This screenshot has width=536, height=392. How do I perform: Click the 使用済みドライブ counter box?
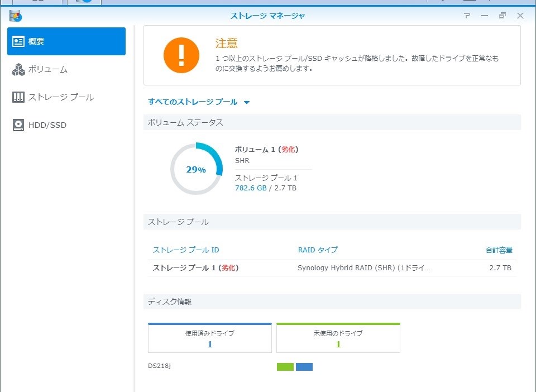[209, 338]
